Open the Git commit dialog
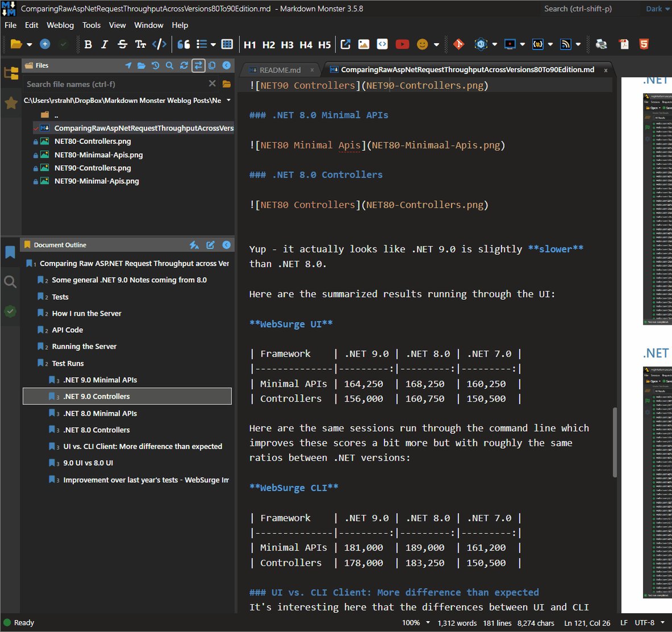The height and width of the screenshot is (632, 672). (x=459, y=44)
